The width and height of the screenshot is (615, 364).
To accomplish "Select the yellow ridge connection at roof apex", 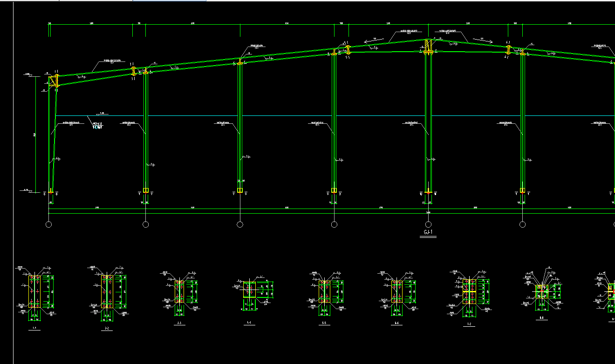I will 428,47.
